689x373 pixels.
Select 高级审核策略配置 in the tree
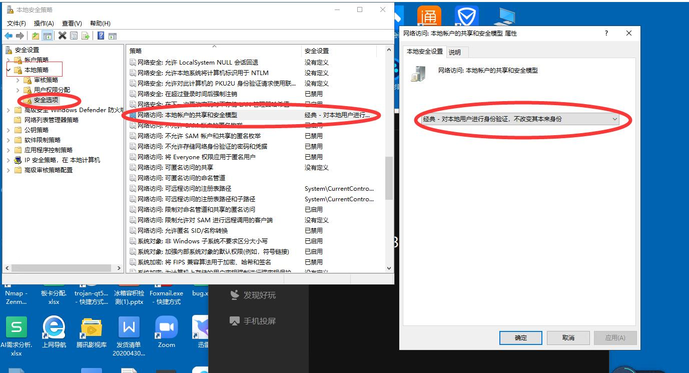(48, 170)
